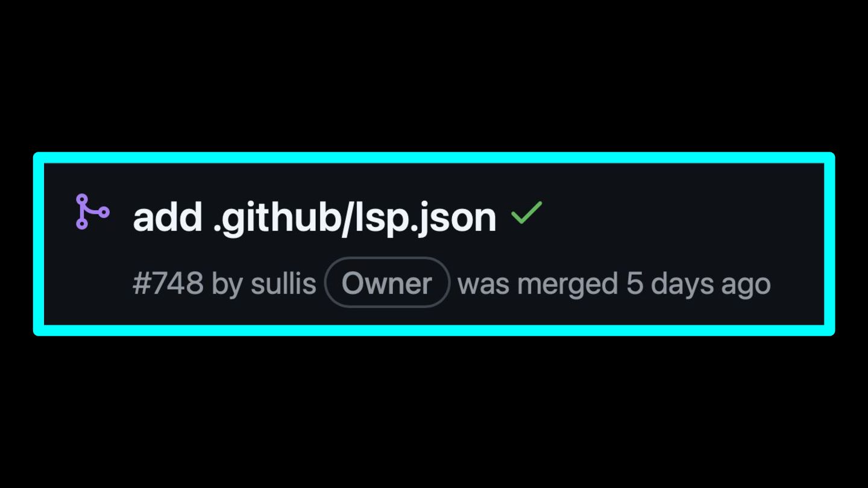Click '.github/lsp.json' in the PR title
This screenshot has height=488, width=868.
[355, 217]
